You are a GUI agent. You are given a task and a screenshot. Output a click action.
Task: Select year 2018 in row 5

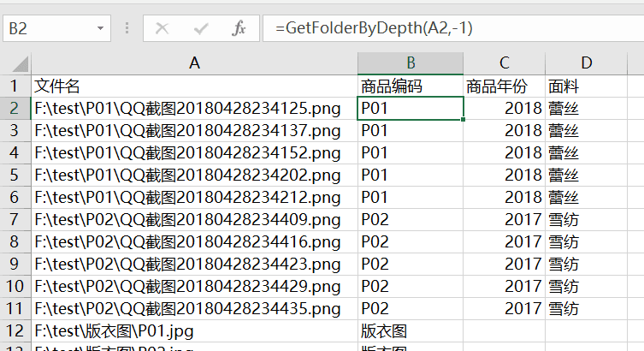[x=505, y=175]
